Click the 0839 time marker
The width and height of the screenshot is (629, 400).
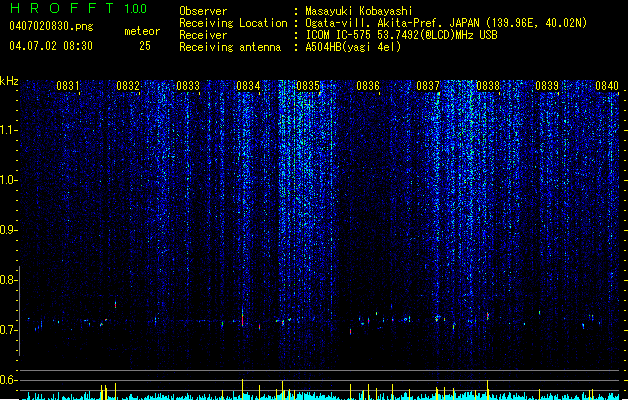pos(547,86)
